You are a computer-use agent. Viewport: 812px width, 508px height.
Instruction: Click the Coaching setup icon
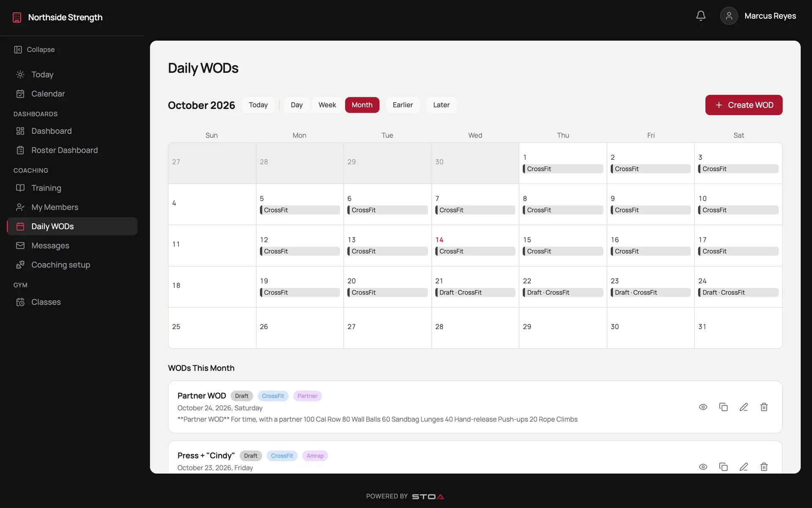point(20,265)
